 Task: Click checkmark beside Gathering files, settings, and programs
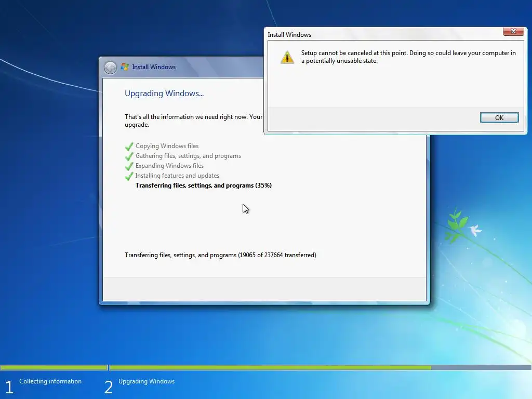pos(129,156)
